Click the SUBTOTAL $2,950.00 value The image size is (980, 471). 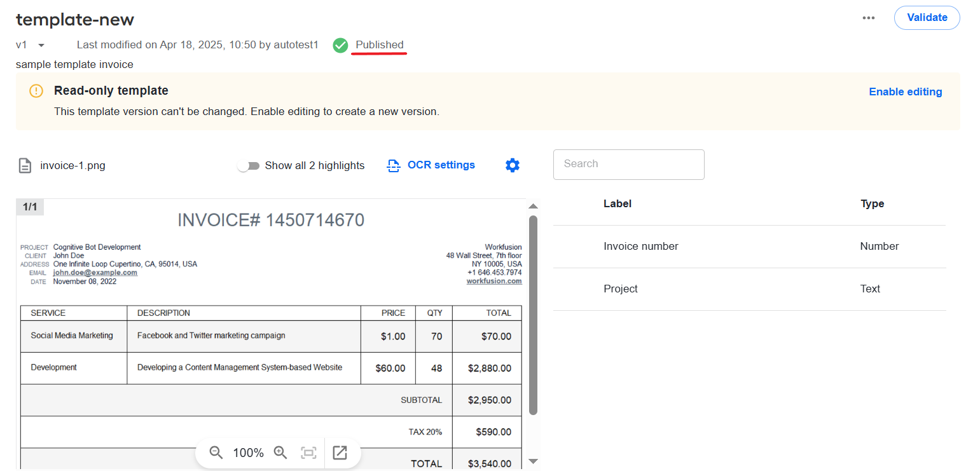[x=489, y=400]
